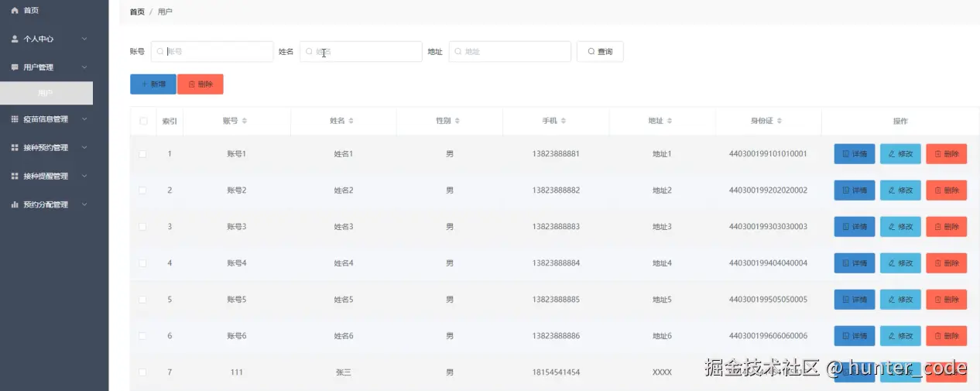
Task: Click trash icon on the red 删除 toolbar button
Action: pos(191,84)
